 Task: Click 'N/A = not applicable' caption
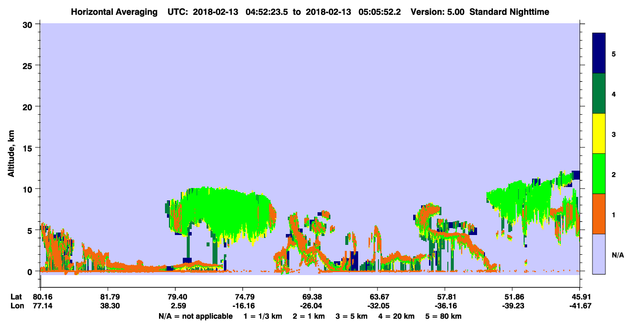196,316
